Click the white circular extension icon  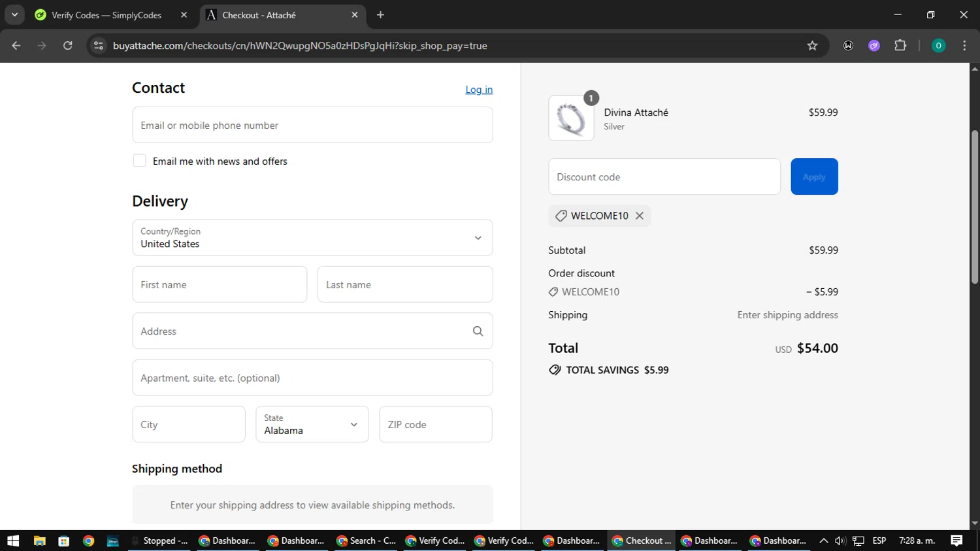pos(848,46)
